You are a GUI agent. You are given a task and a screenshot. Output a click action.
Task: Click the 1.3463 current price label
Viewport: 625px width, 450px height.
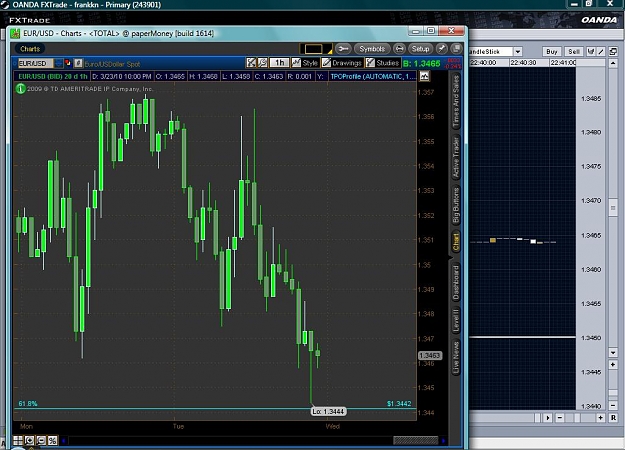tap(430, 355)
